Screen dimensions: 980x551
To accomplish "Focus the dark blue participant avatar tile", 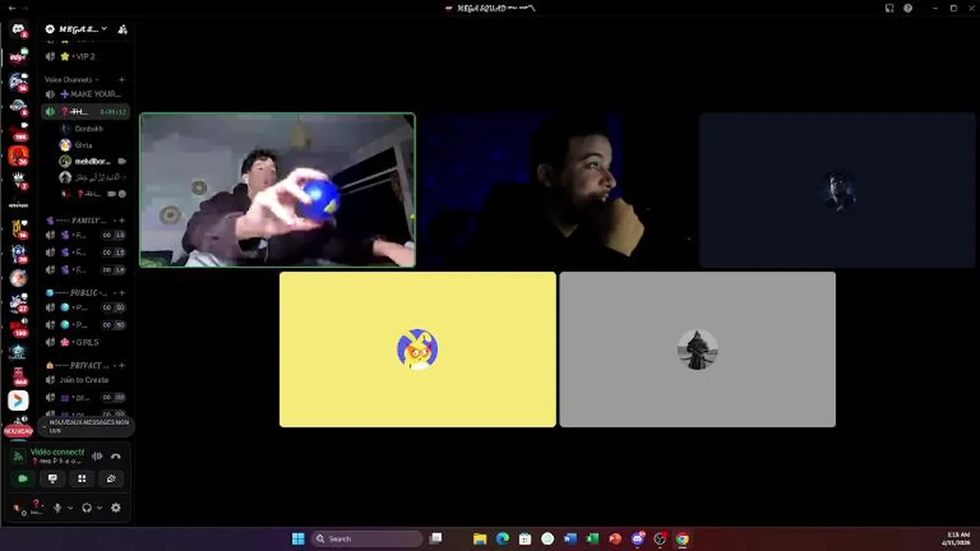I will pos(838,190).
